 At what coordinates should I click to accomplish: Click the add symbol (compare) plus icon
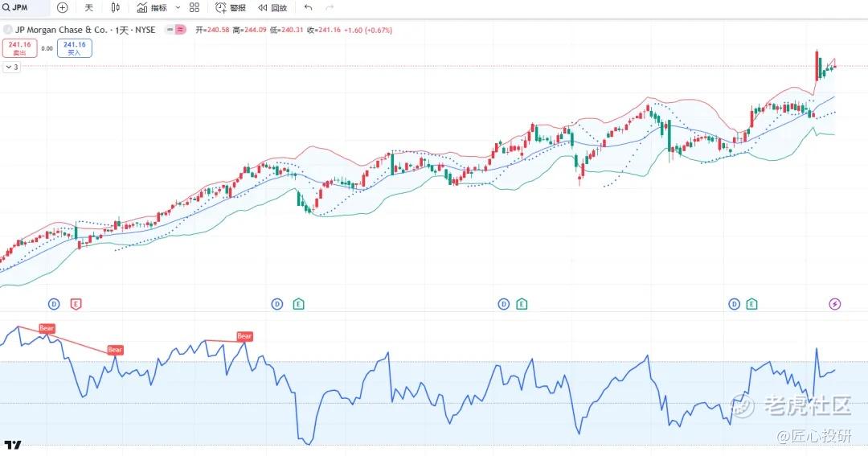point(63,8)
